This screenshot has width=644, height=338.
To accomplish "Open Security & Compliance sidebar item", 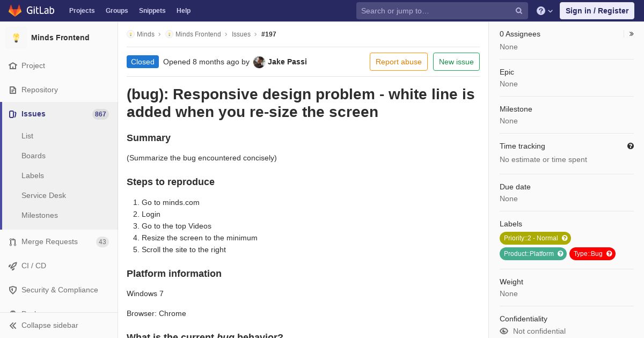I will click(59, 290).
